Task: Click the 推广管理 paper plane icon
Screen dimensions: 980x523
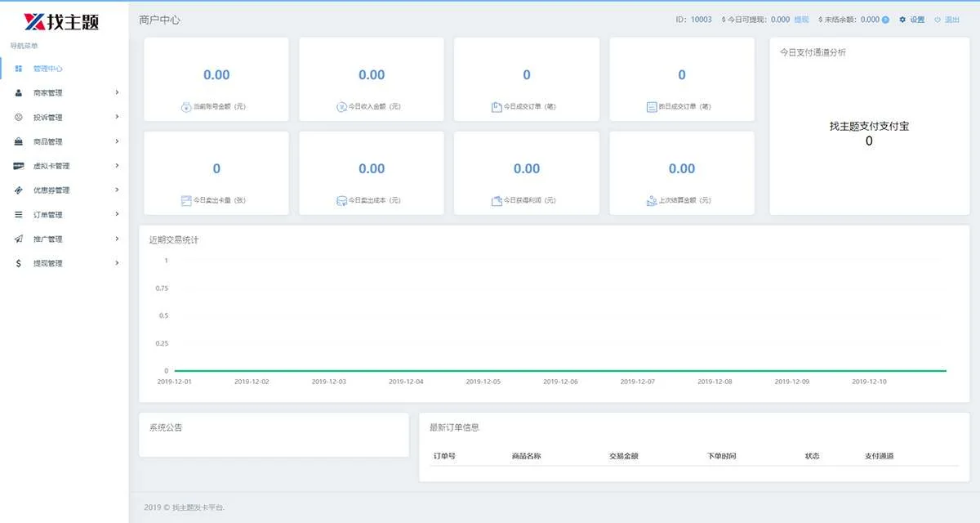Action: [19, 239]
